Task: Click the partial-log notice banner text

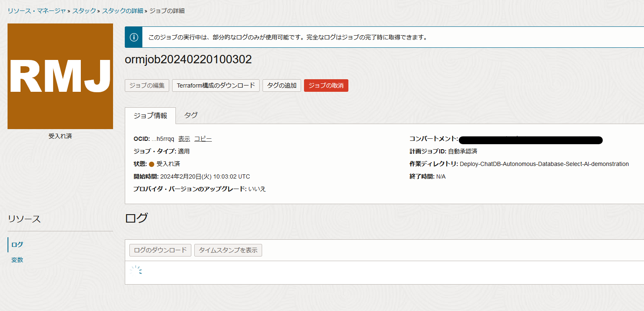Action: pyautogui.click(x=288, y=37)
